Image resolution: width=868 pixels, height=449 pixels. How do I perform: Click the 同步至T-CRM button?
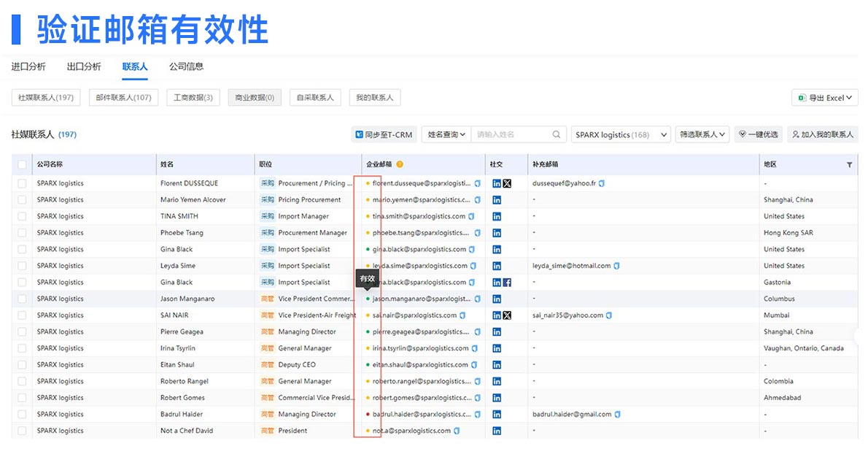(x=384, y=134)
